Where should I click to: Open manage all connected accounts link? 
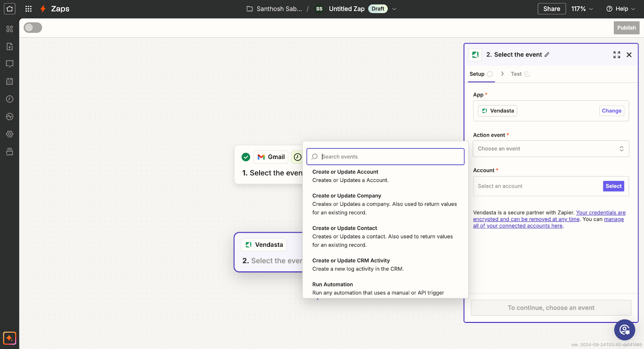(549, 223)
